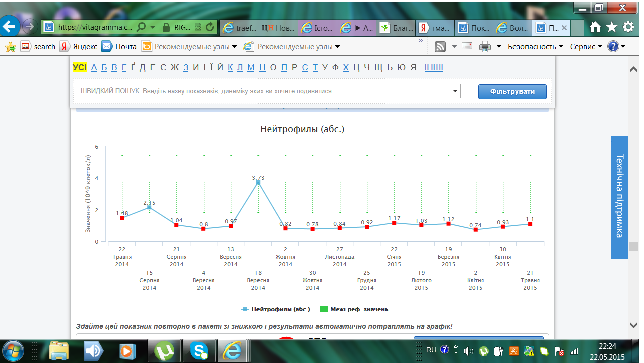Viewport: 644px width, 363px height.
Task: Click the network signal icon in the tray
Action: tap(574, 351)
